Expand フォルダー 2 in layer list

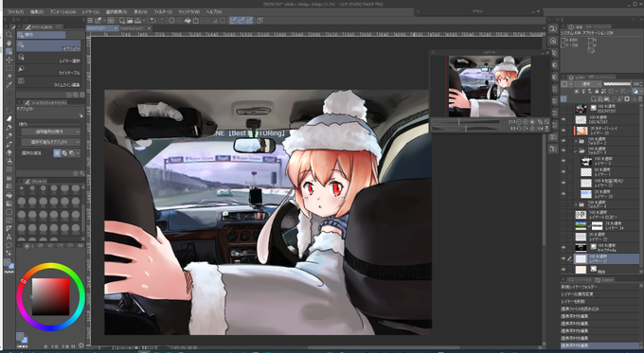point(576,141)
